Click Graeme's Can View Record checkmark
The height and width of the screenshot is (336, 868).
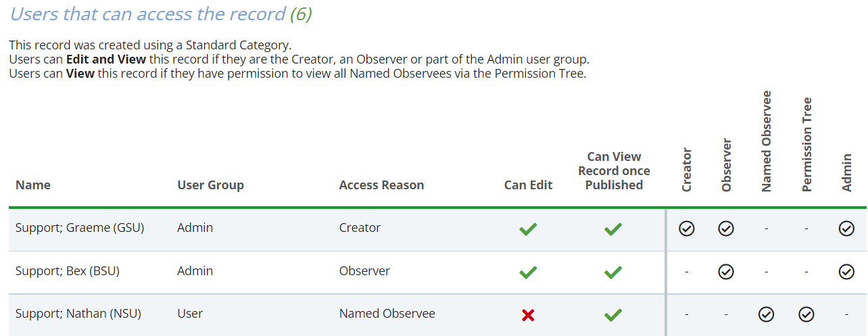[x=613, y=229]
